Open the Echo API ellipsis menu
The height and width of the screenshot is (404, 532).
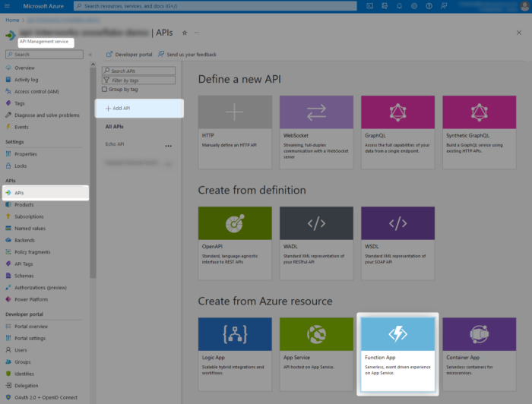168,144
